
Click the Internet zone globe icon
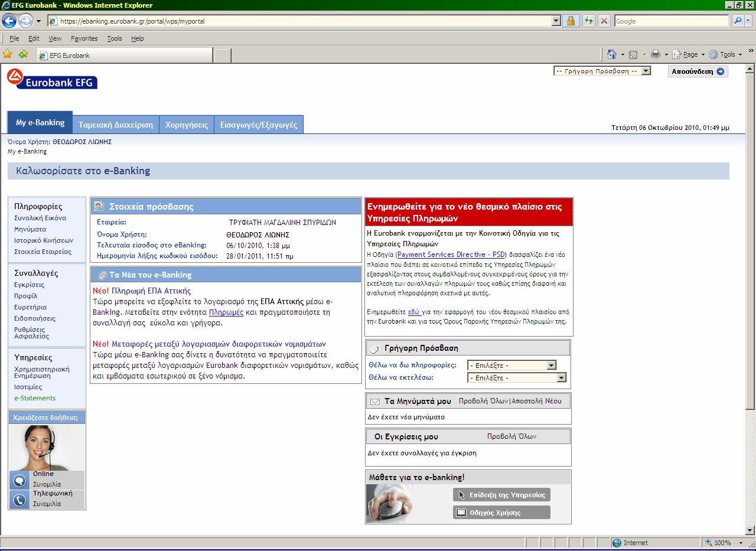point(617,543)
